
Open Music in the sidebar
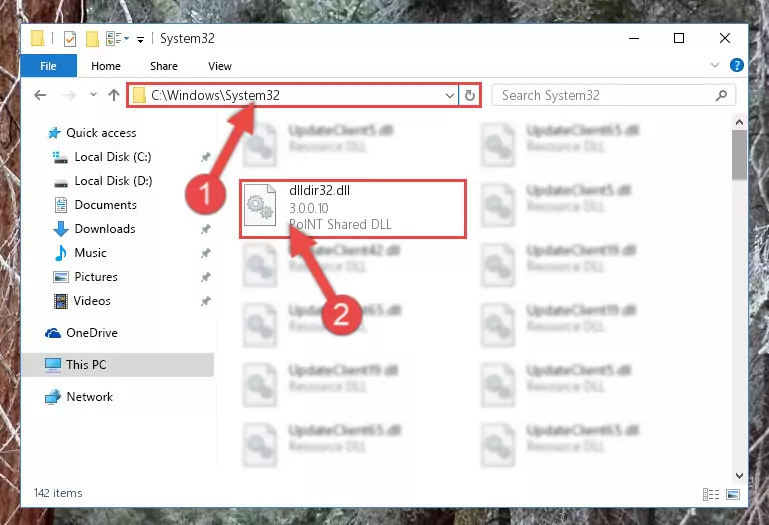tap(90, 253)
